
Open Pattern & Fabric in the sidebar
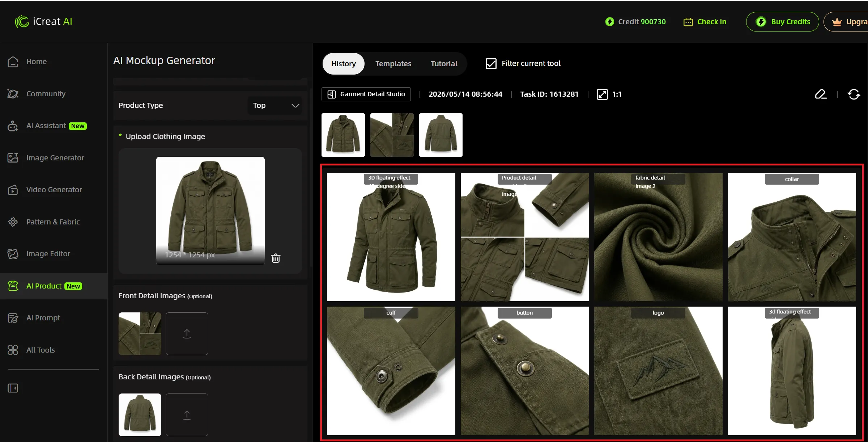43,222
